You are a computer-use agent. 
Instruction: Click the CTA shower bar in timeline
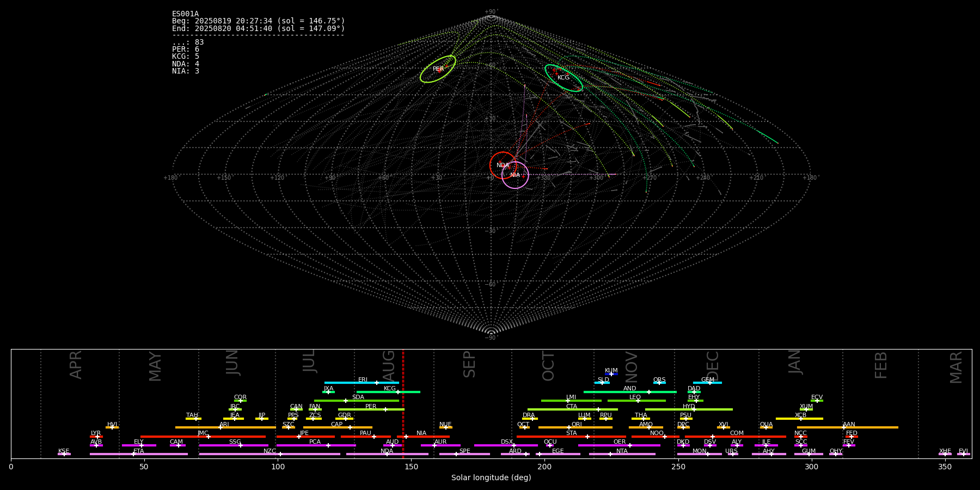[x=573, y=409]
